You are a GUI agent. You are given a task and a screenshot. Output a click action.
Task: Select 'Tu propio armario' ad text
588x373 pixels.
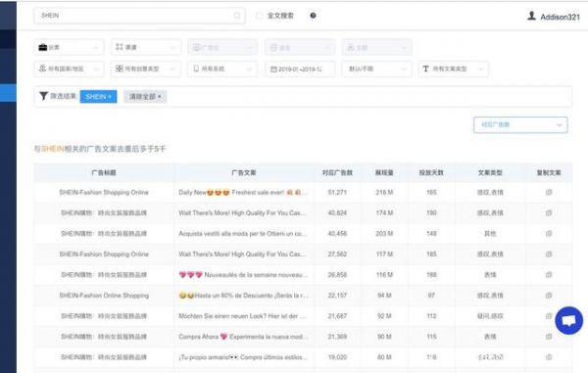click(x=243, y=357)
